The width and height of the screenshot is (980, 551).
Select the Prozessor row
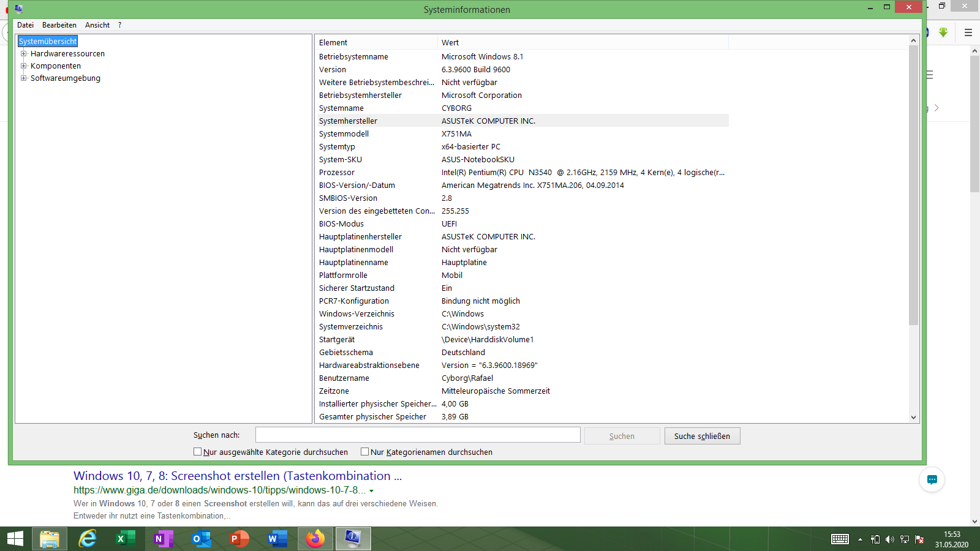[x=522, y=172]
